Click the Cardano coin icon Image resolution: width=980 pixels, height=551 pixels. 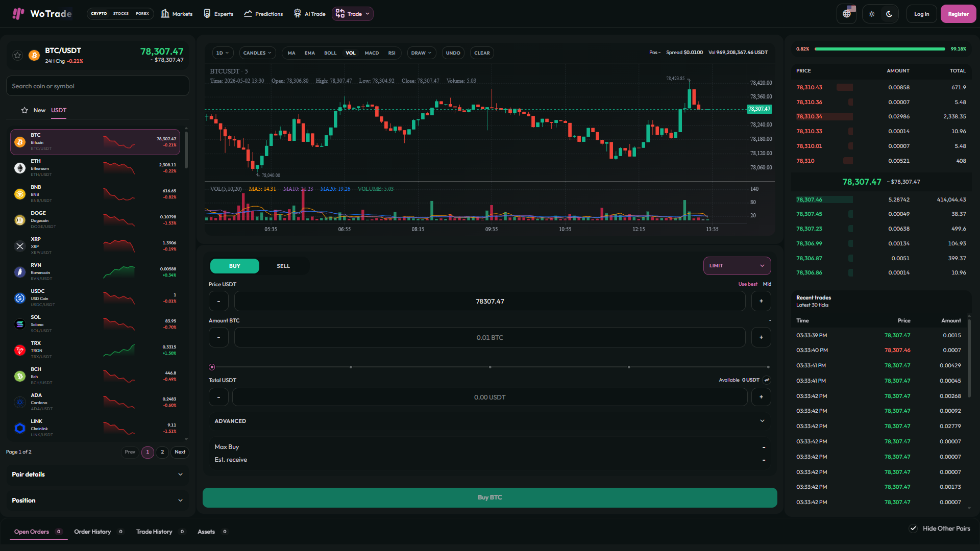point(20,402)
